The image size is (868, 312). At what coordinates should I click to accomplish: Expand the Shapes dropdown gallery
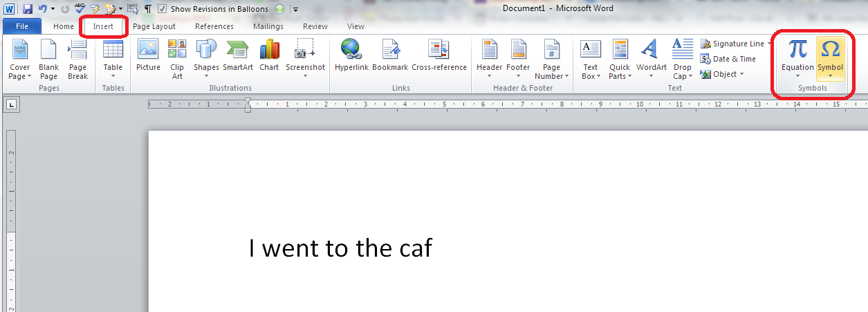[x=206, y=59]
